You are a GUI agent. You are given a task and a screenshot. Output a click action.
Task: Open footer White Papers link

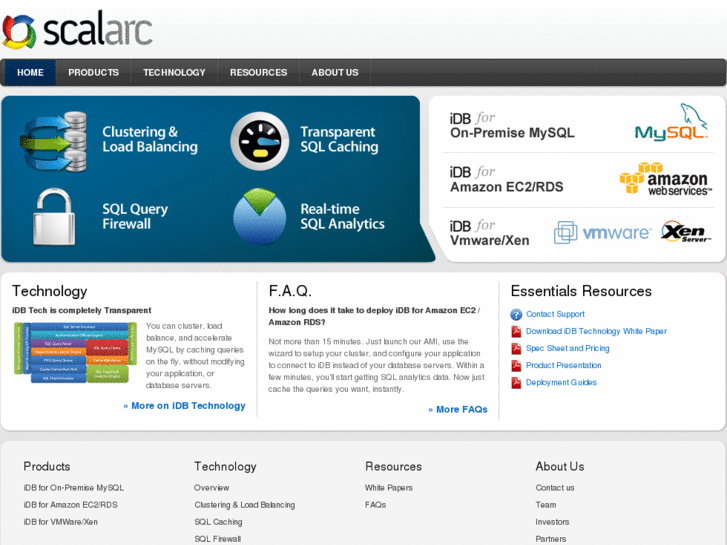click(x=389, y=488)
